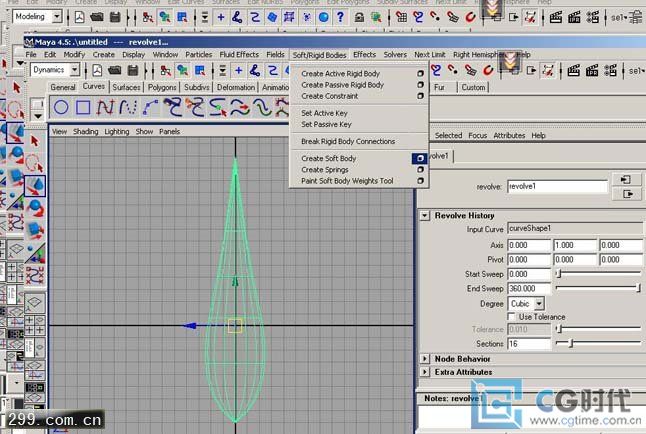Toggle Select by Component Type in Dynamics toolbar
This screenshot has height=434, width=646.
[200, 70]
